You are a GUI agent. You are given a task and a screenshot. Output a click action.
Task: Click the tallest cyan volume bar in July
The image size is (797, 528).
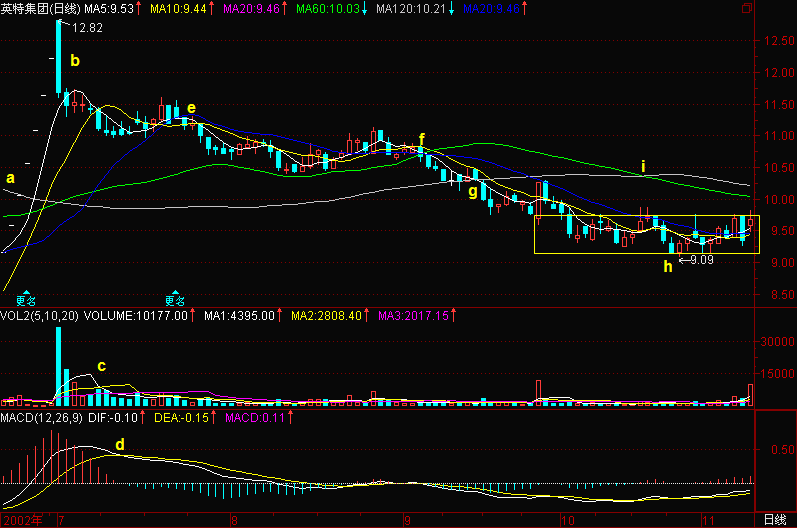[x=58, y=366]
